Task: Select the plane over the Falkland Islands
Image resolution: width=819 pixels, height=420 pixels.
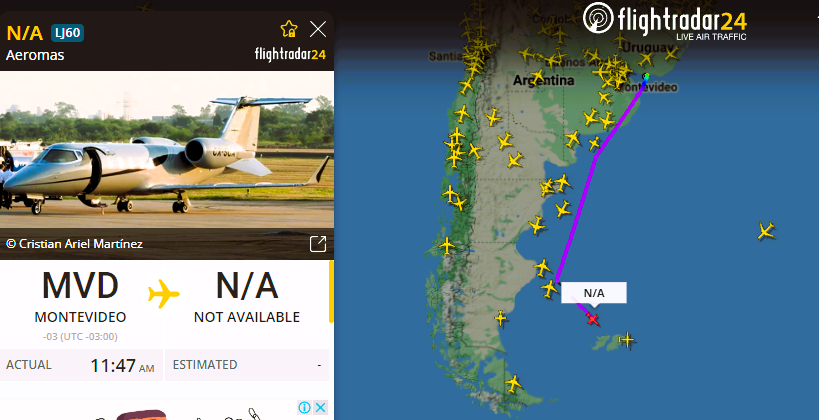Action: tap(626, 341)
